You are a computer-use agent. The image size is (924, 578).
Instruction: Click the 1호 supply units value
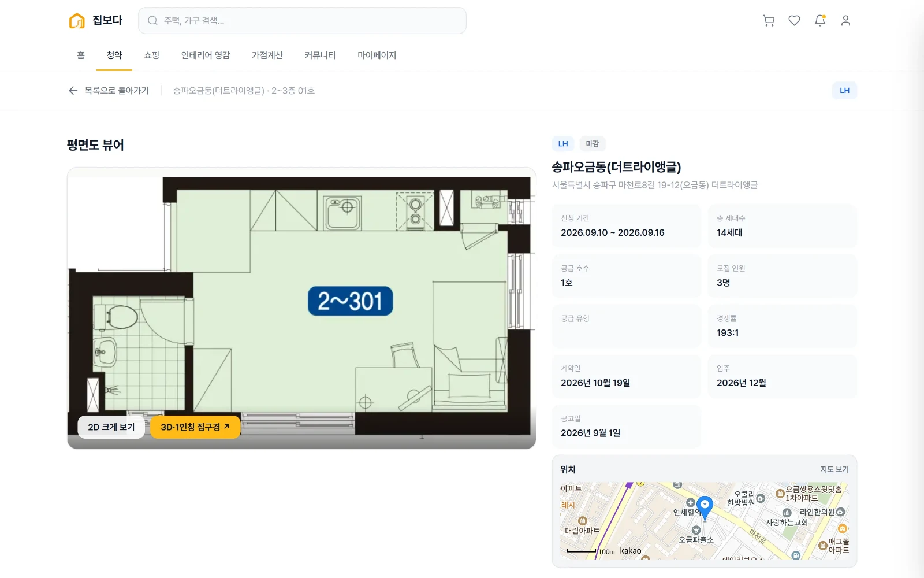pyautogui.click(x=567, y=283)
